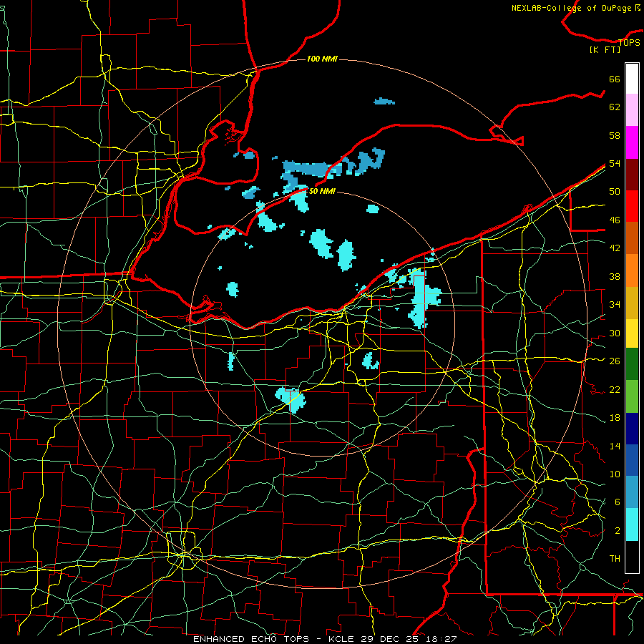Click the '38' scale value
This screenshot has height=644, width=644.
pyautogui.click(x=615, y=276)
